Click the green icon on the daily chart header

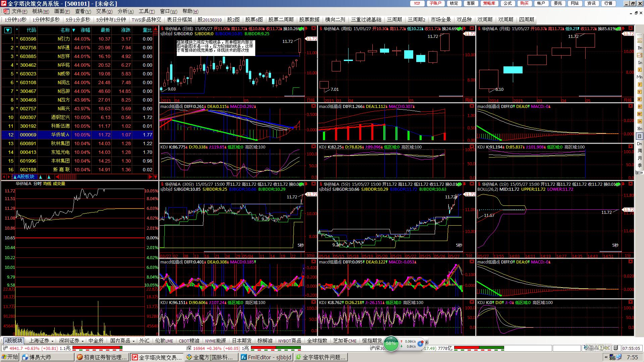click(301, 29)
